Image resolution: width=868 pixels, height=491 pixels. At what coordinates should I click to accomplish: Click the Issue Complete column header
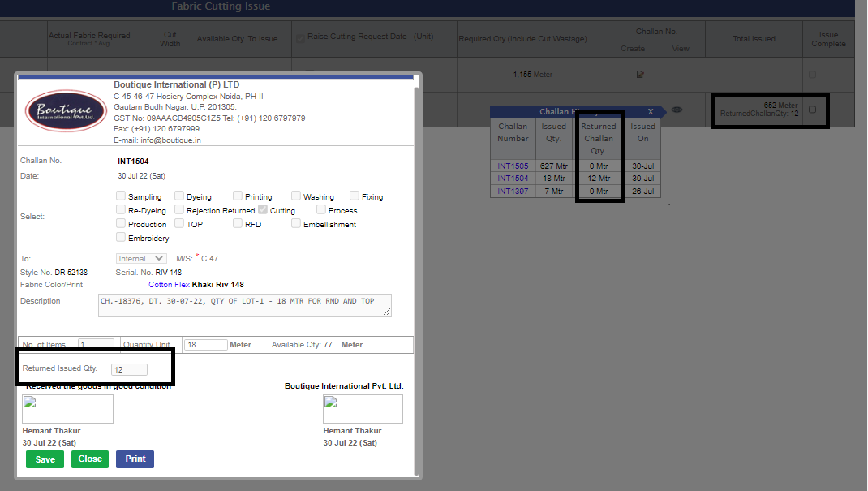(x=828, y=39)
